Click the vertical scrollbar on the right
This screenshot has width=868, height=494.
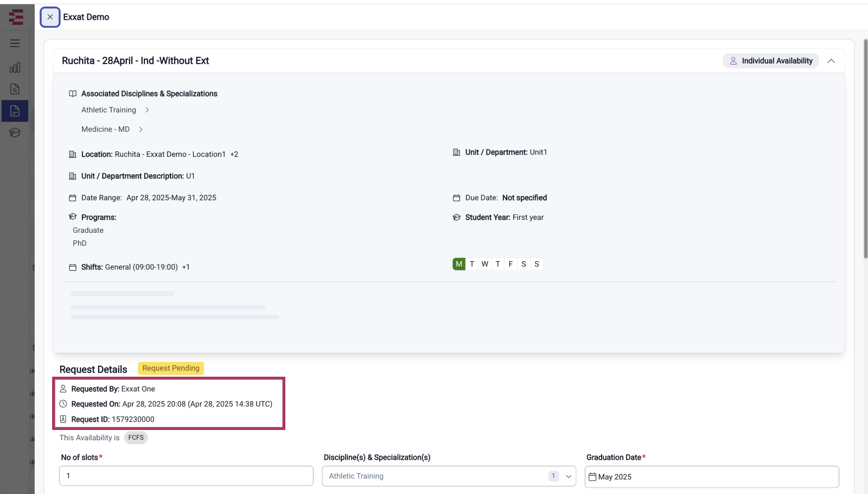point(865,149)
